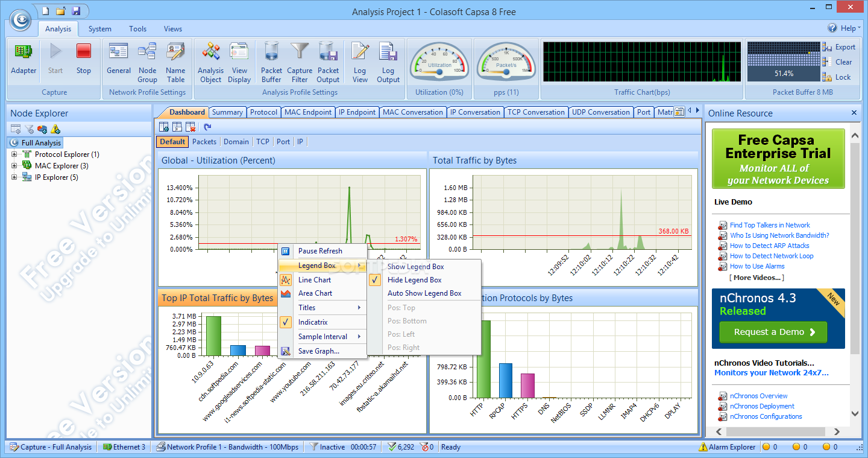Select Pause Refresh from context menu
Viewport: 868px width, 458px height.
point(322,251)
